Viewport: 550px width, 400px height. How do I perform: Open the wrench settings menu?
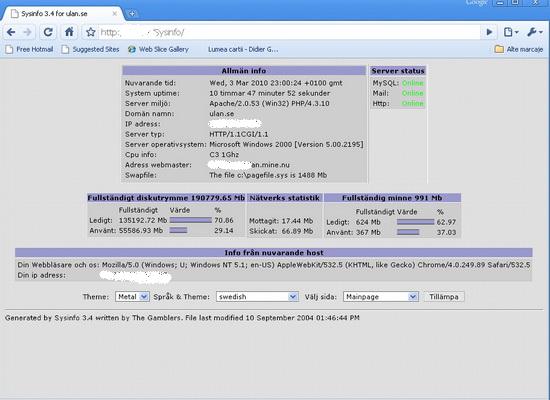click(535, 32)
